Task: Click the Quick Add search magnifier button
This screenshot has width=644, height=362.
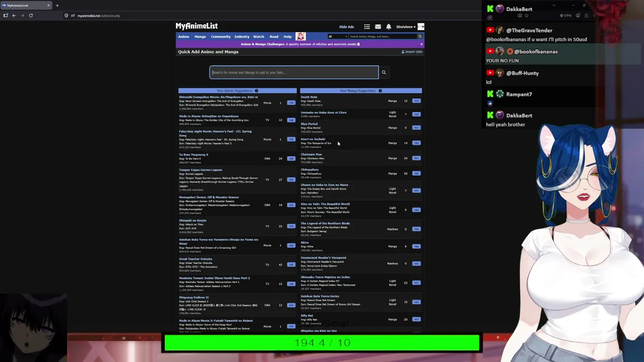Action: tap(383, 72)
